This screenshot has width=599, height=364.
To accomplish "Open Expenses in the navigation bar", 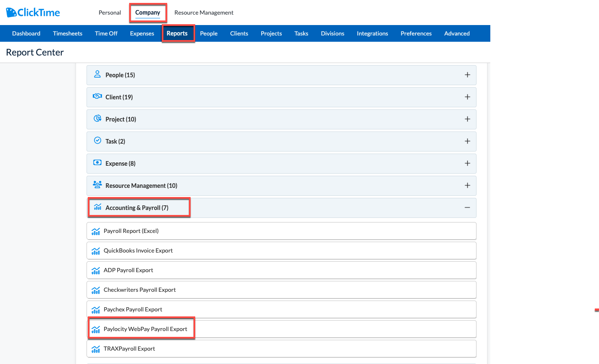I will click(142, 33).
